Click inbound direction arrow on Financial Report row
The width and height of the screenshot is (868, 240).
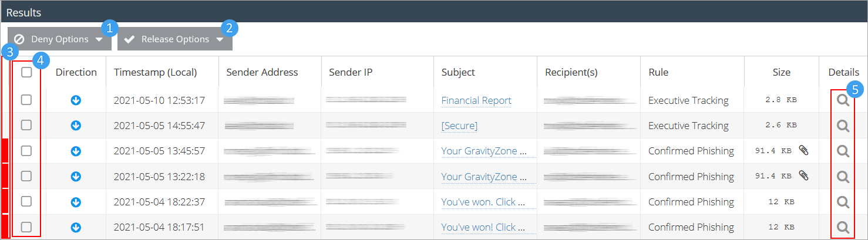coord(76,100)
